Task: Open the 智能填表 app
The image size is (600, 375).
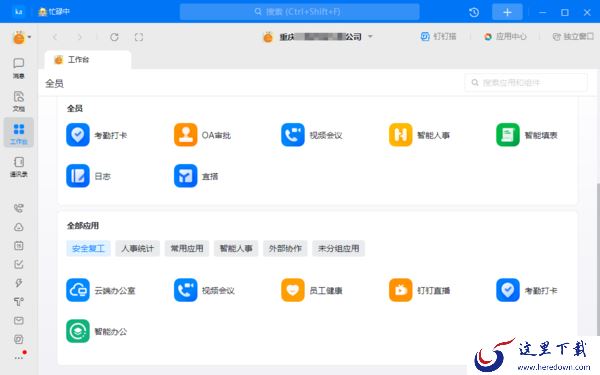Action: [527, 135]
